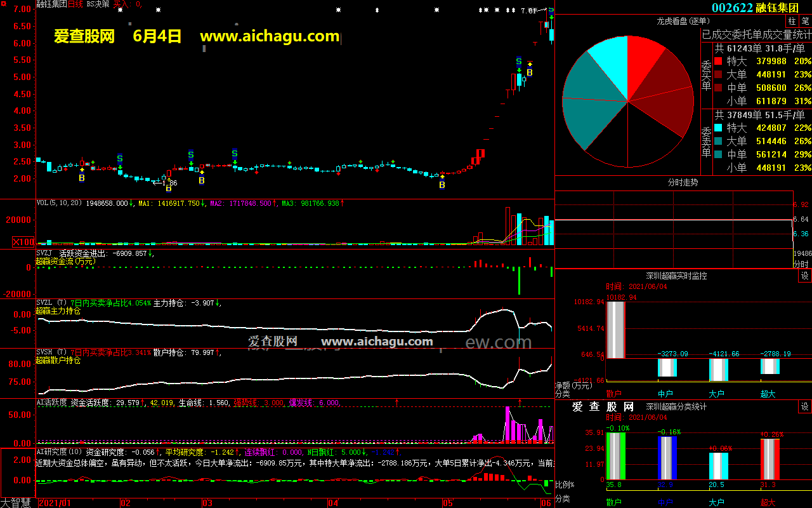Select the SVSH (7) indicator label

point(51,352)
